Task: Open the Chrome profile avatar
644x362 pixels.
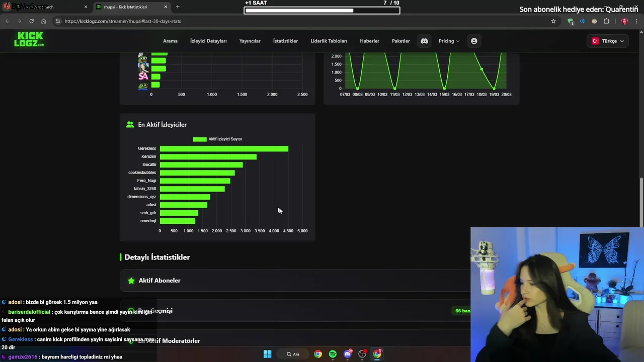Action: (624, 21)
